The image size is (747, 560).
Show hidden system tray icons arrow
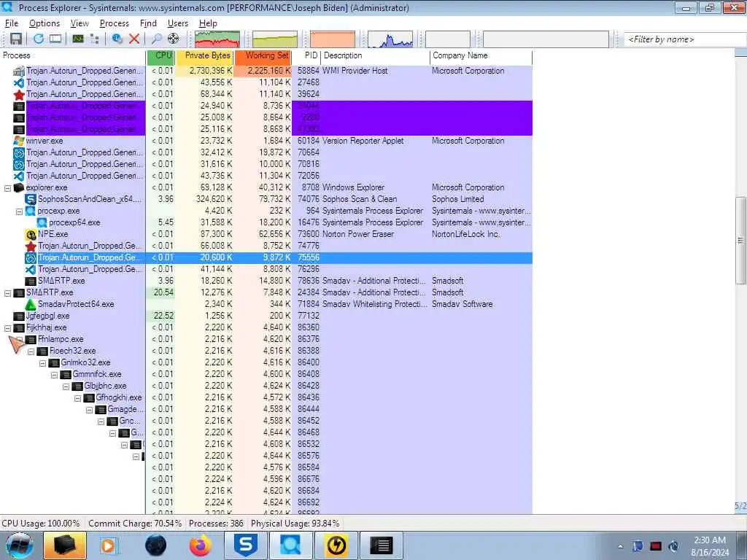[x=620, y=546]
